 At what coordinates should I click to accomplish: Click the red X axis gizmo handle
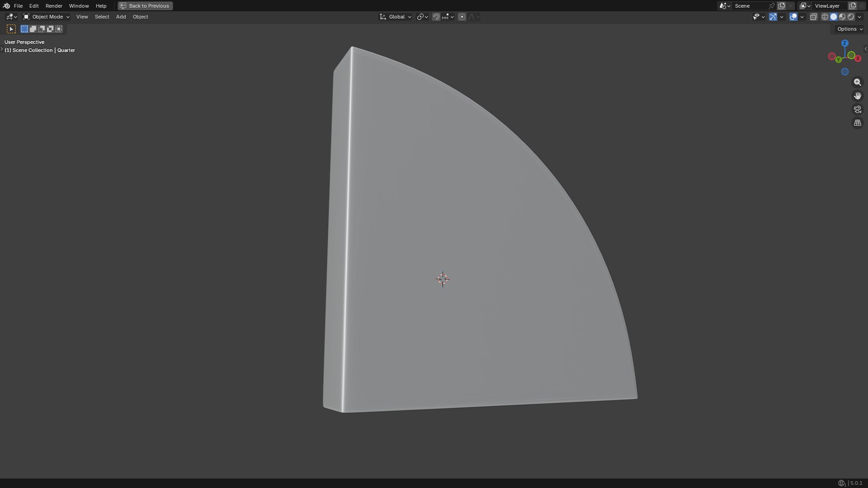click(x=858, y=59)
